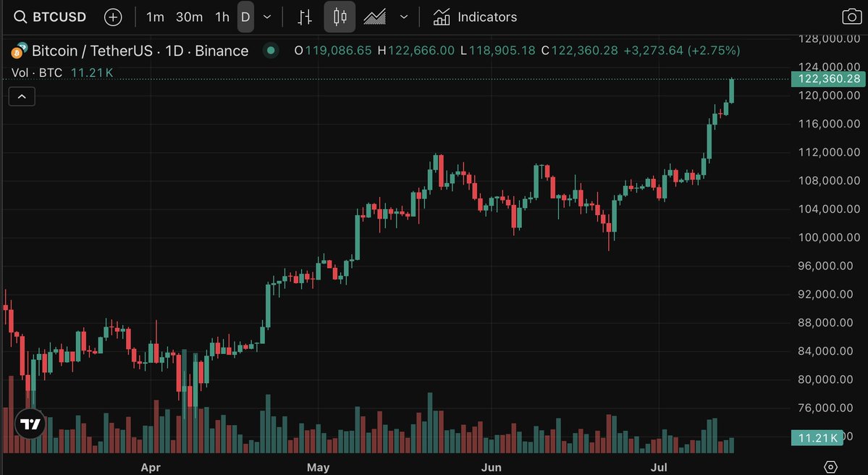Click the high price value H122,666.00
Viewport: 868px width, 475px height.
click(x=416, y=51)
